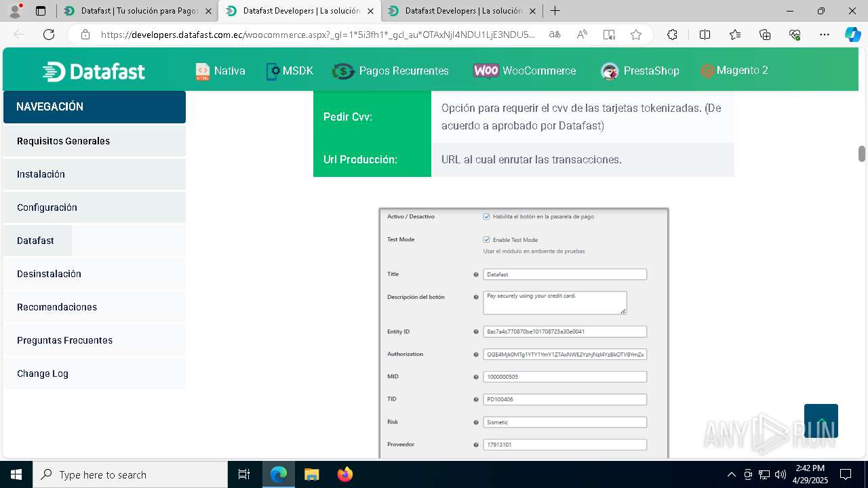The width and height of the screenshot is (868, 488).
Task: Open the network status icon
Action: click(x=764, y=474)
